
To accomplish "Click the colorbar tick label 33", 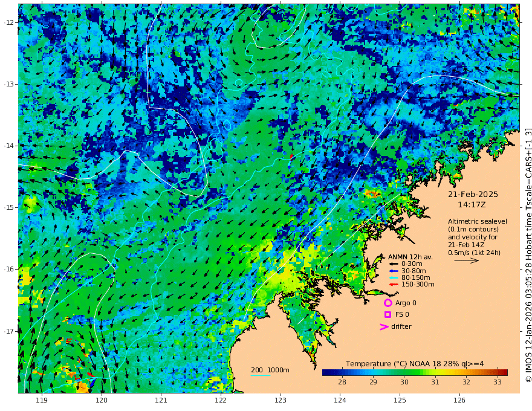I will point(498,382).
